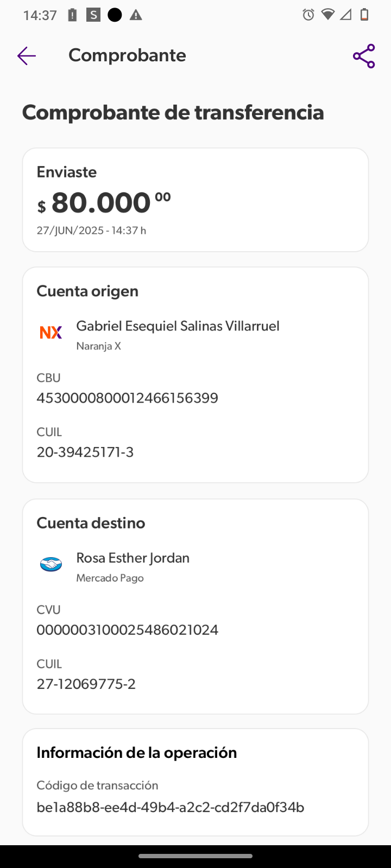Tap the origin CUIL 20-39425171-3
This screenshot has height=868, width=391.
pos(85,452)
